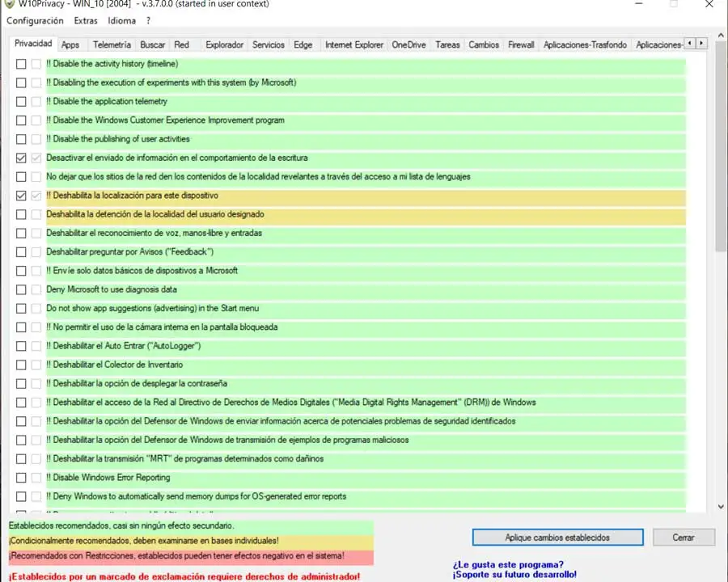The width and height of the screenshot is (728, 582).
Task: Click yellow 'Condicionalmente recomendados' legend bar
Action: (191, 541)
